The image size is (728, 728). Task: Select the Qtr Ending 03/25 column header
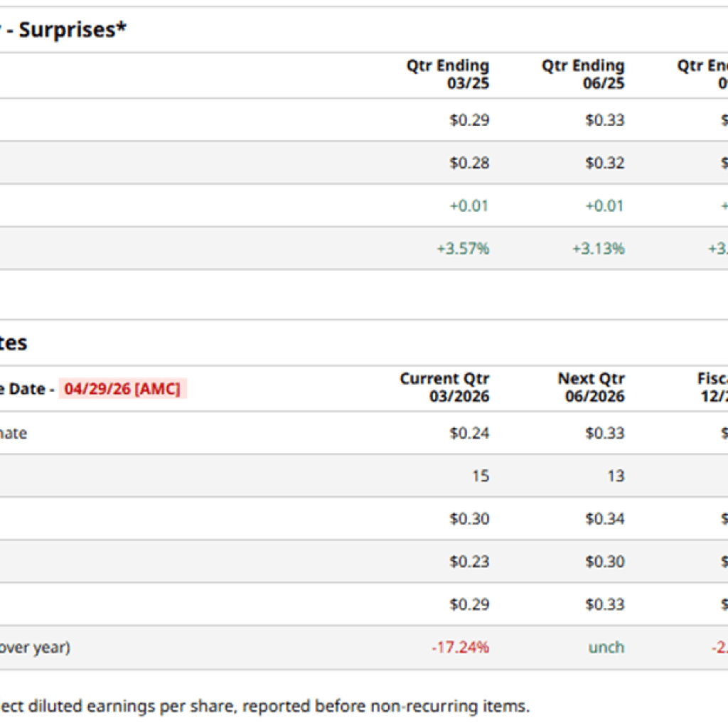(x=448, y=75)
